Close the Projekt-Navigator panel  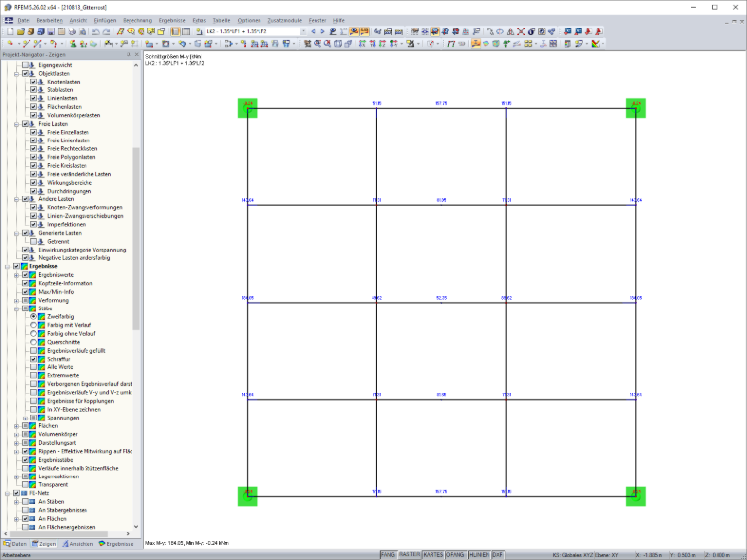137,55
